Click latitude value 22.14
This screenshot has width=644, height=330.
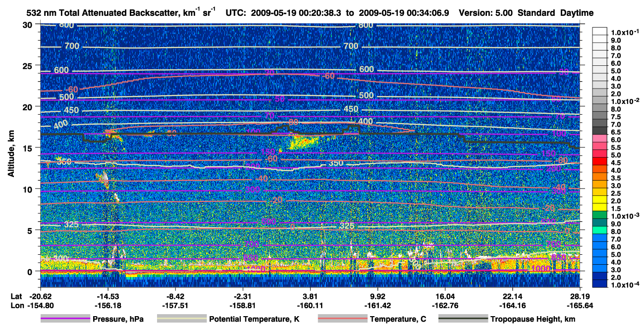pyautogui.click(x=513, y=296)
